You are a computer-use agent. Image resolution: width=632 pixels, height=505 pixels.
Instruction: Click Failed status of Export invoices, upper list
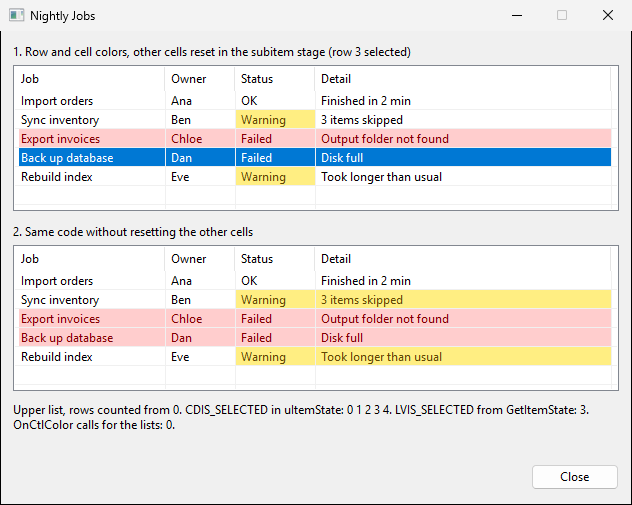275,139
